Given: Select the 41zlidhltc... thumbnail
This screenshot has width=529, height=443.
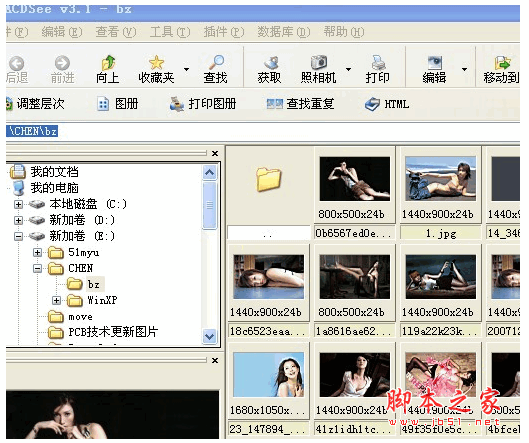Looking at the screenshot, I should [355, 375].
